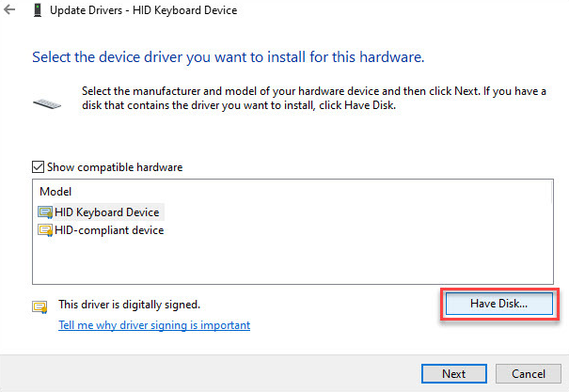Viewport: 569px width, 392px height.
Task: Click the HID-compliant device certificate icon
Action: [x=45, y=230]
